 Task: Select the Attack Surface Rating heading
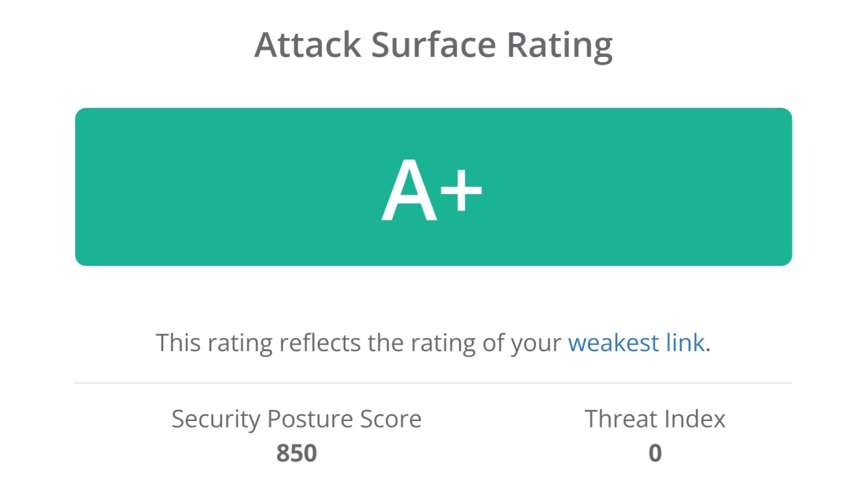(x=433, y=44)
